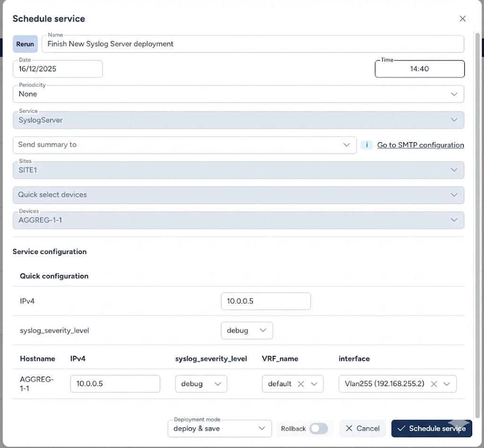Click the Rerun button

point(25,44)
